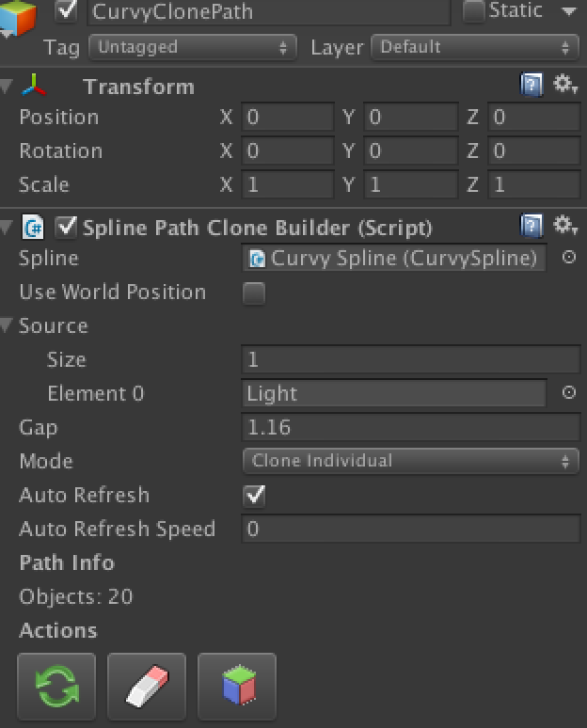The width and height of the screenshot is (587, 728).
Task: Click the green refresh action button
Action: [x=56, y=687]
